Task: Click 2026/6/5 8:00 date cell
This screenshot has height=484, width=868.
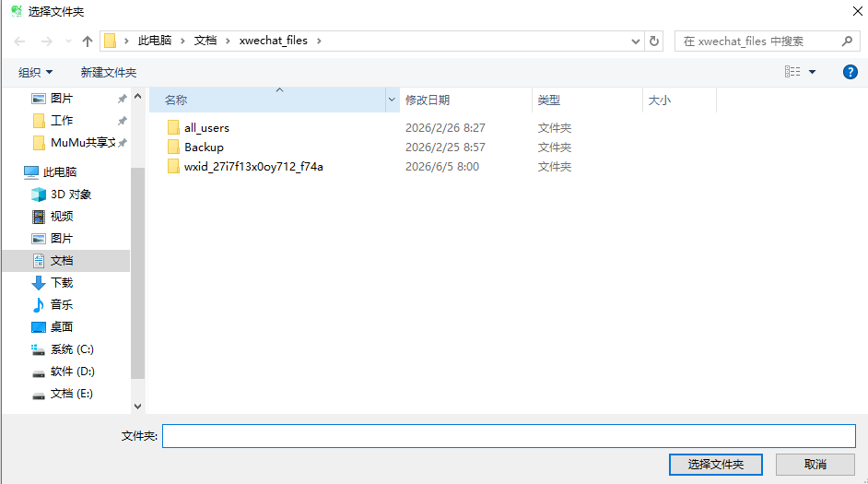Action: [441, 167]
